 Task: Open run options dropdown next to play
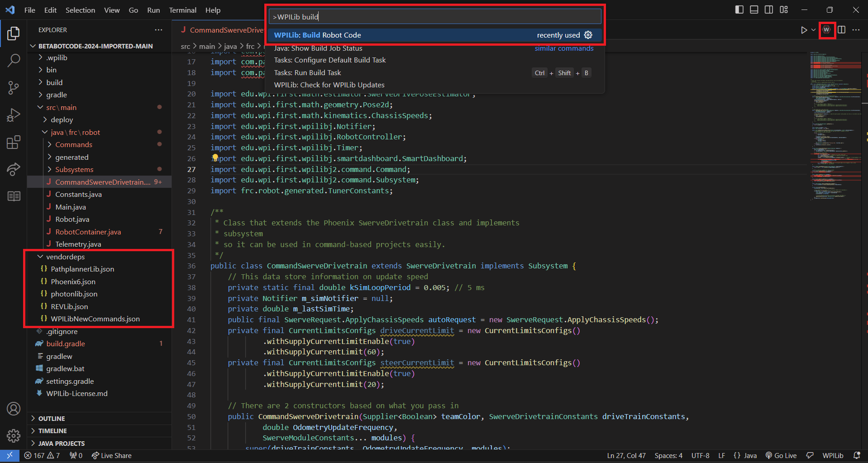813,30
